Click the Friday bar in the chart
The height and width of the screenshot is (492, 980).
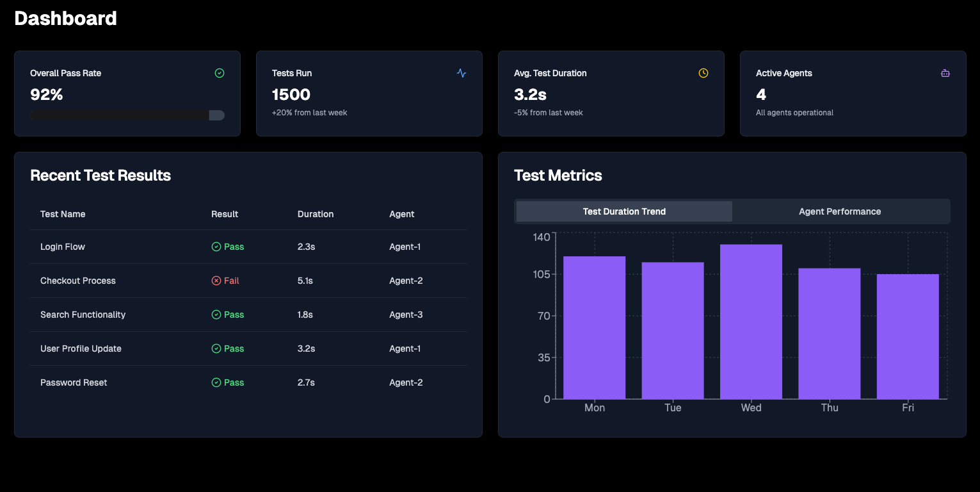(908, 336)
